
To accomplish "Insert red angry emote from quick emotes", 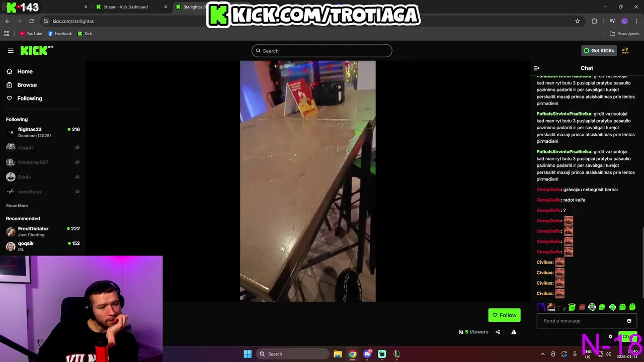I will [x=582, y=307].
